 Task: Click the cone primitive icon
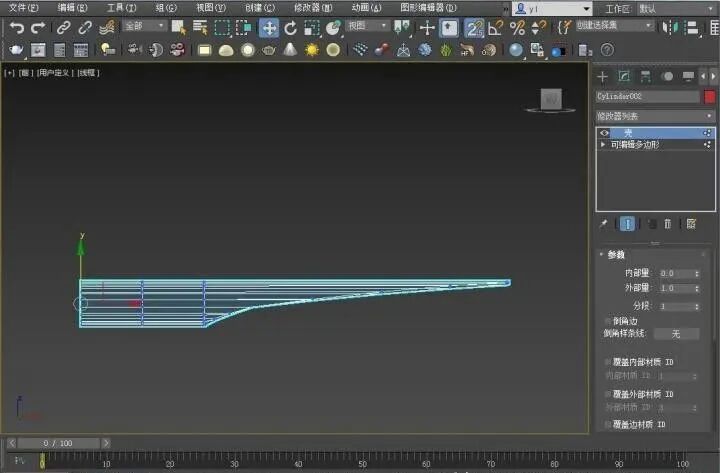[290, 50]
